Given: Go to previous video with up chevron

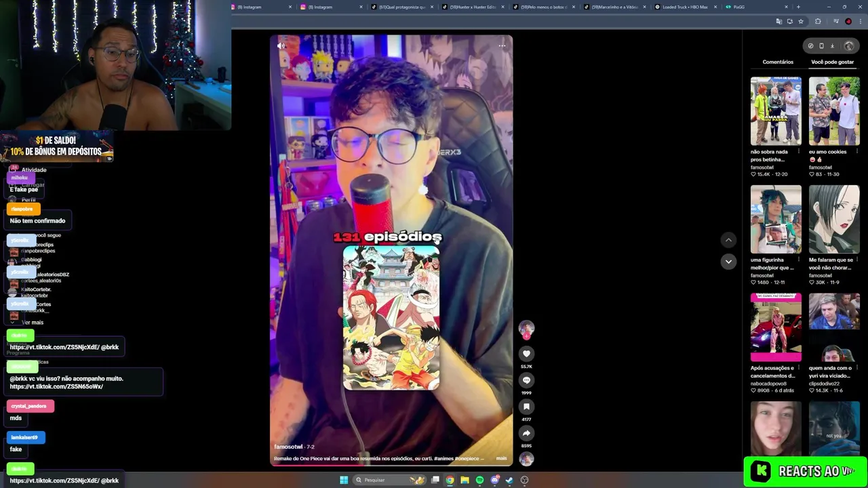Looking at the screenshot, I should (728, 240).
